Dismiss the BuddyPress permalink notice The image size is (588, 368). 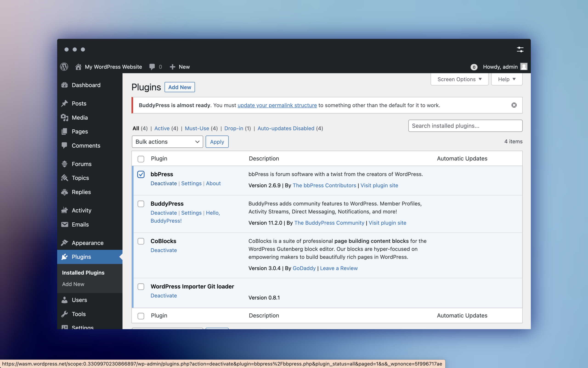[514, 105]
